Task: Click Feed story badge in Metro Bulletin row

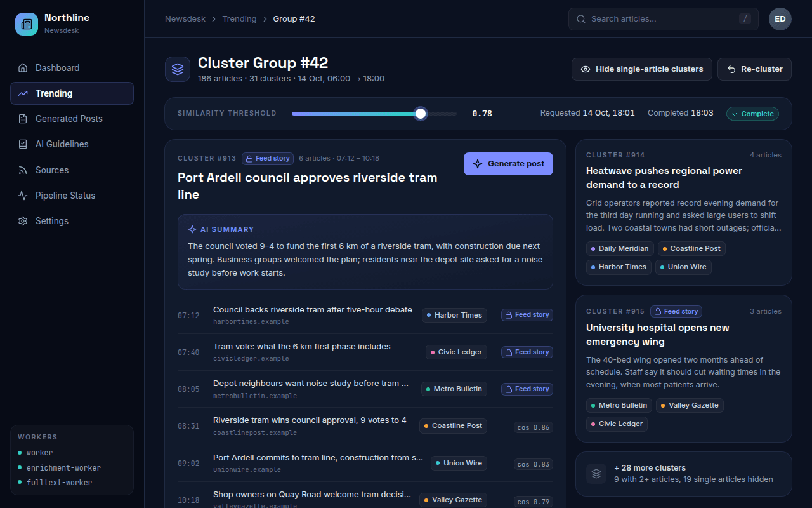Action: [x=527, y=389]
